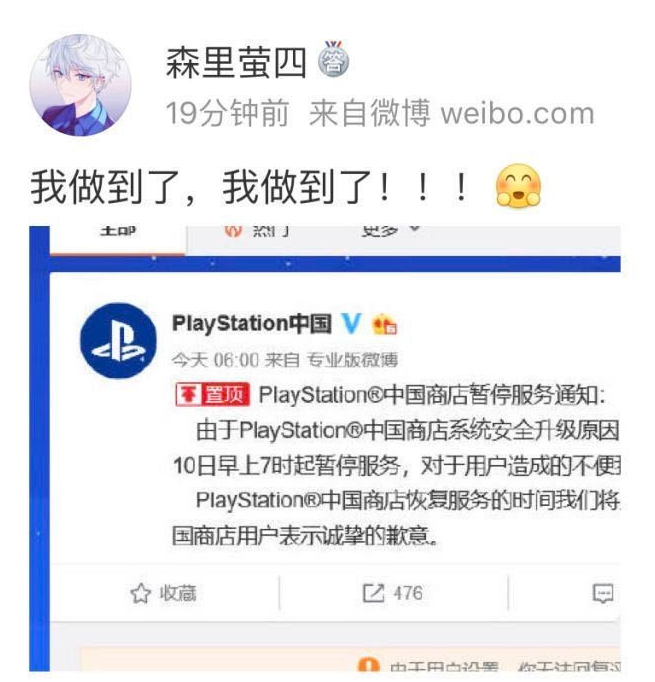Toggle the 收藏 star favorite icon
655x682 pixels.
pos(140,593)
